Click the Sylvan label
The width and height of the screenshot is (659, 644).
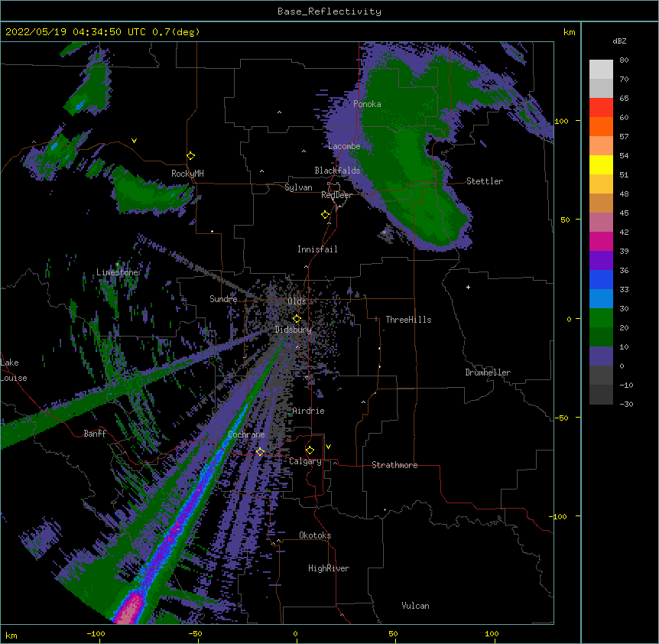point(298,187)
